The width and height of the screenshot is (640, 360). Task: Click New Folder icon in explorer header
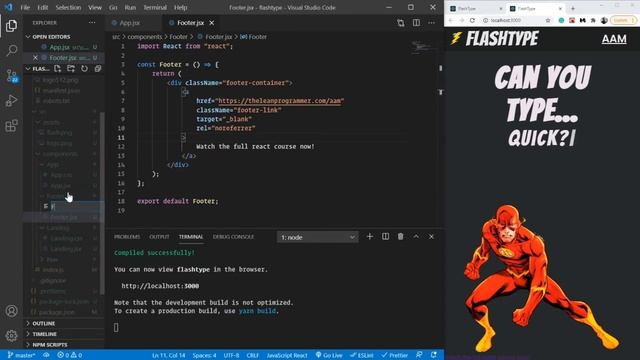[x=71, y=69]
